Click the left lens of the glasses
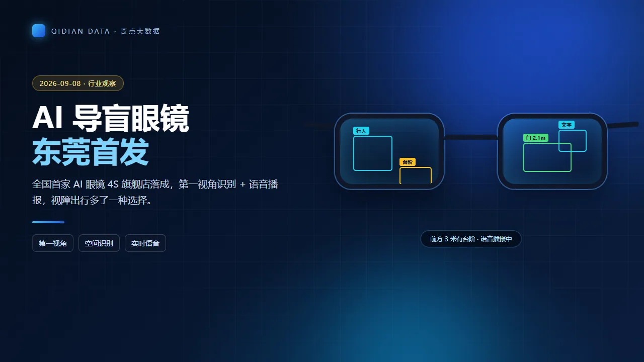 (389, 151)
